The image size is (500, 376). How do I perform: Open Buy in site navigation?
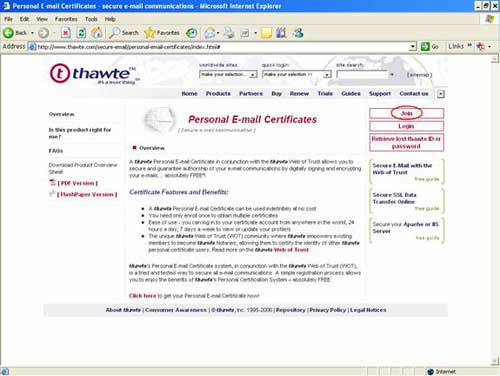coord(277,94)
